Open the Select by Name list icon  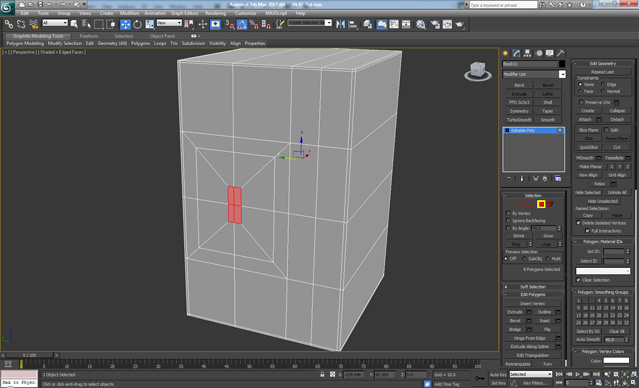86,24
